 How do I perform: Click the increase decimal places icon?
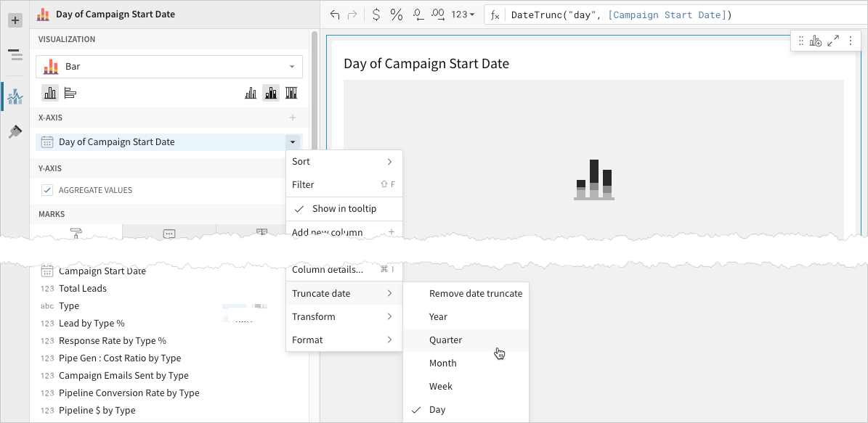pyautogui.click(x=438, y=15)
